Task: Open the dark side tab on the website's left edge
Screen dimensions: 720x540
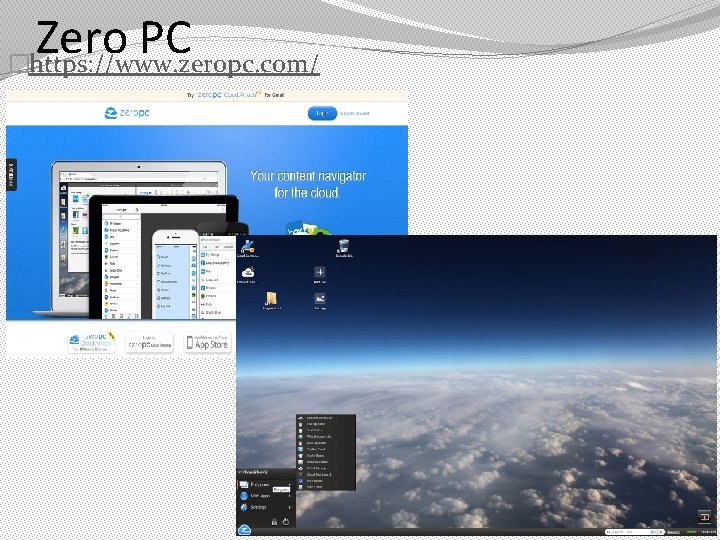Action: click(x=11, y=174)
